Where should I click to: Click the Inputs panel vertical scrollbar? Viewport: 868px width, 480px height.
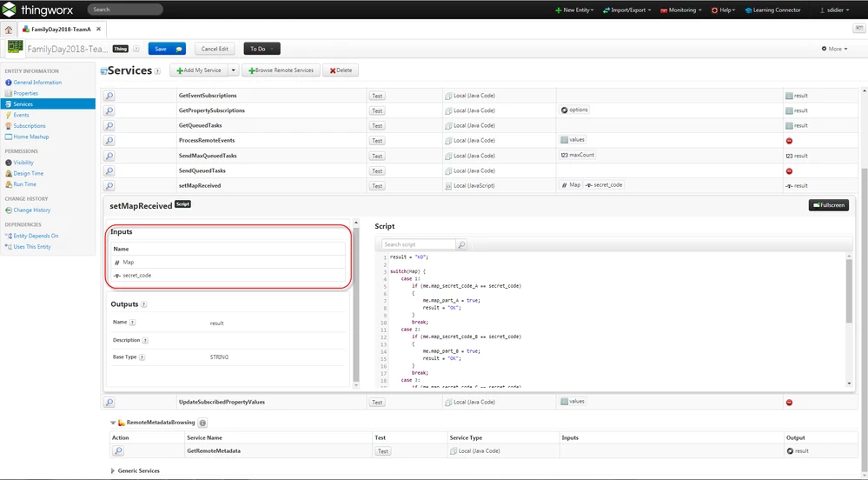tap(356, 304)
